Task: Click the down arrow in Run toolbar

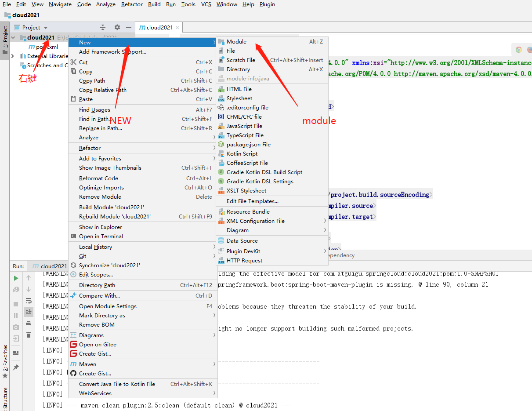Action: click(29, 289)
